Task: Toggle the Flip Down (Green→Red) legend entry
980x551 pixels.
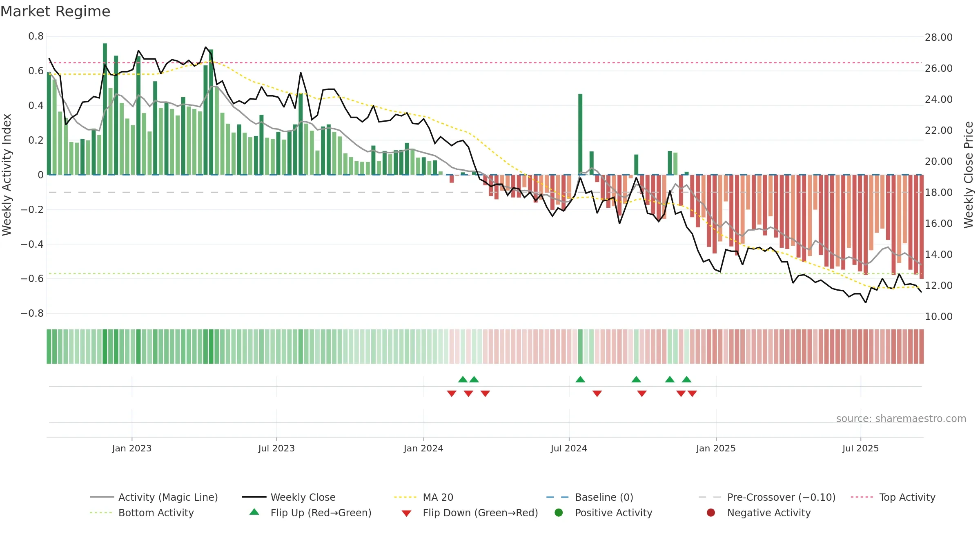Action: tap(470, 513)
